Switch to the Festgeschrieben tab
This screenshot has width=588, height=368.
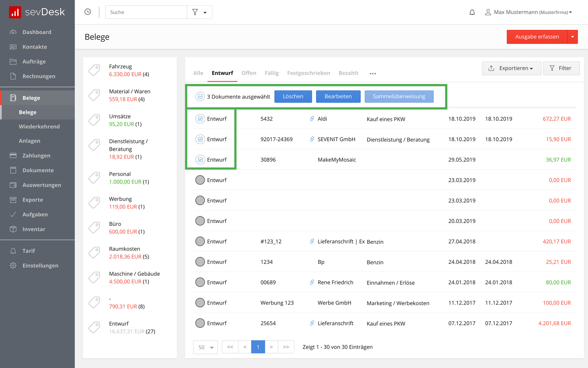[x=309, y=73]
